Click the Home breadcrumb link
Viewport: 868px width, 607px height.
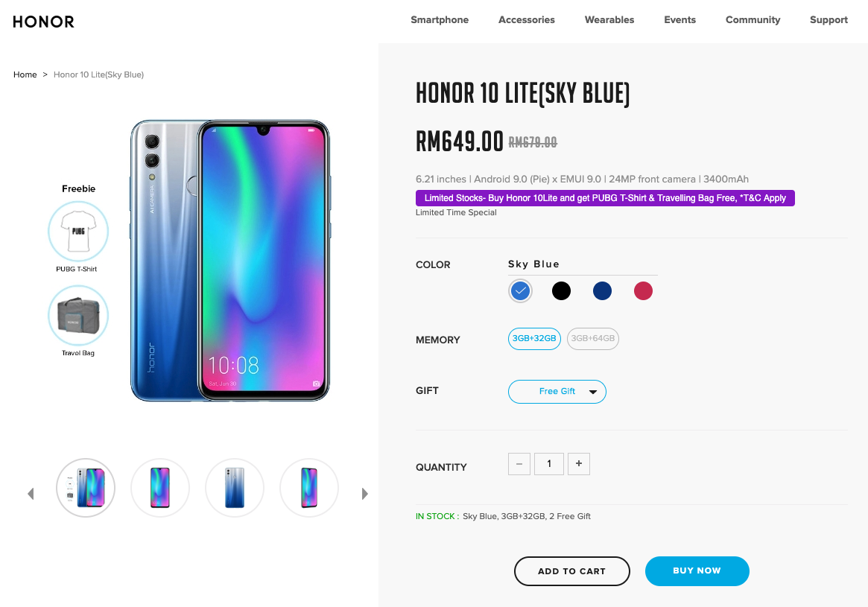[x=25, y=74]
